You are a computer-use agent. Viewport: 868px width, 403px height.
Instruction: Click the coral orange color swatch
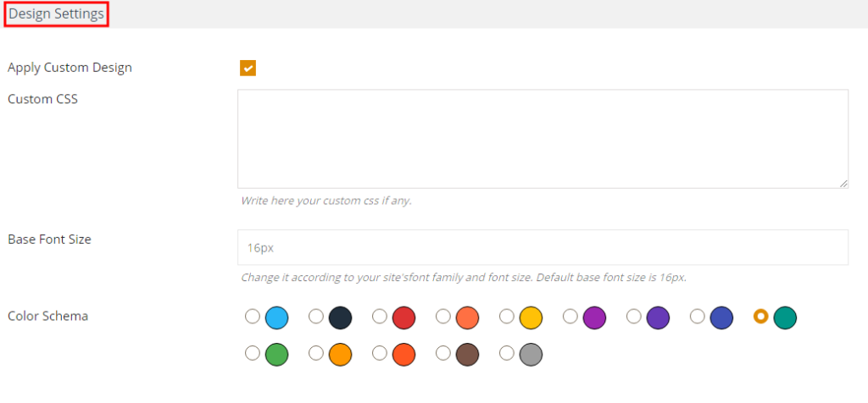click(x=467, y=318)
